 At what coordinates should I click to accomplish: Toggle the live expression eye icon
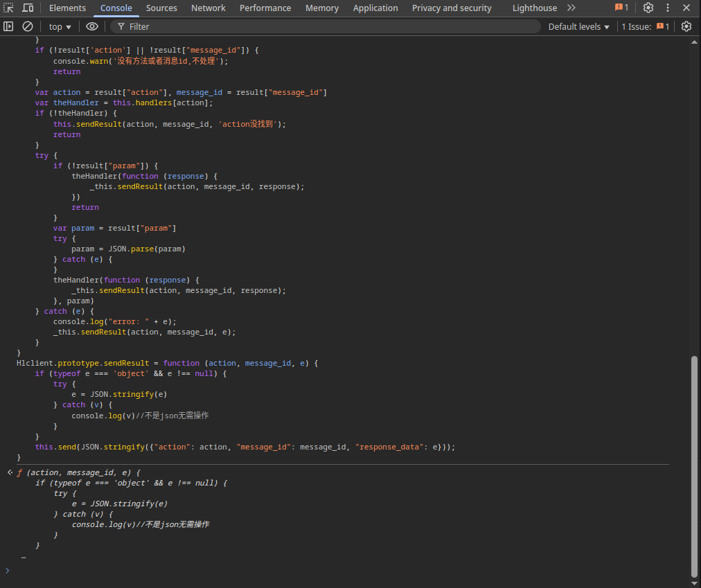[92, 26]
